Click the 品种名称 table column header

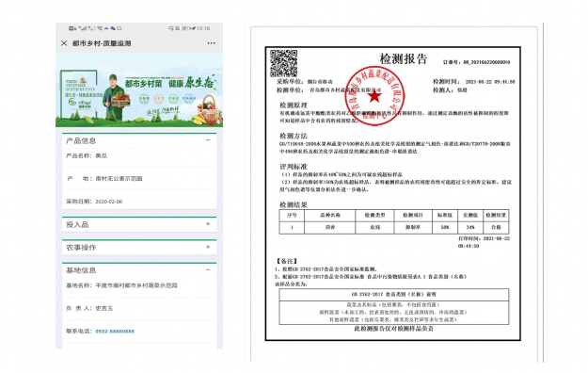click(x=329, y=216)
